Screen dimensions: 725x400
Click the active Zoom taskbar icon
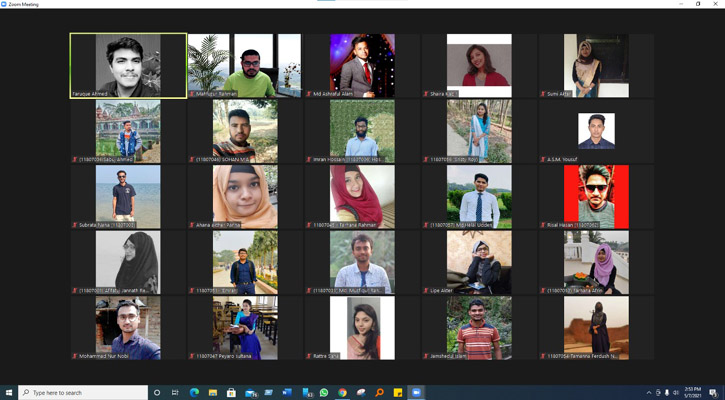click(416, 392)
